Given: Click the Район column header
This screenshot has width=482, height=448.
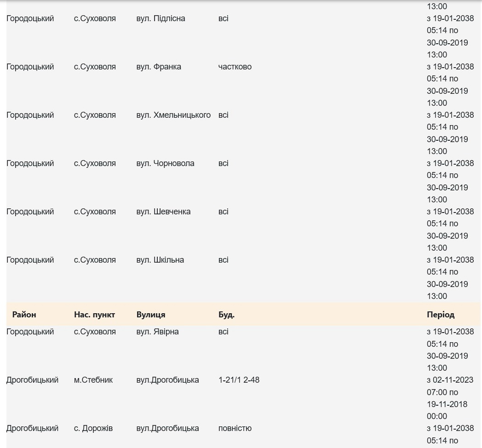Looking at the screenshot, I should (24, 315).
